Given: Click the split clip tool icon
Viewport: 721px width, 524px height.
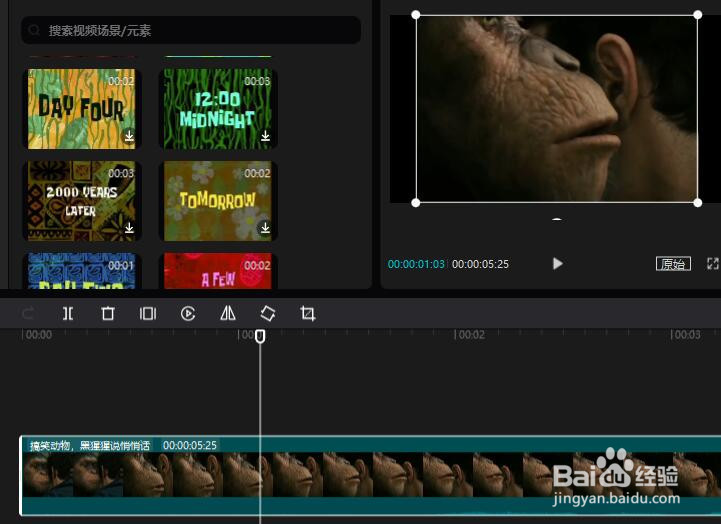Looking at the screenshot, I should coord(68,313).
